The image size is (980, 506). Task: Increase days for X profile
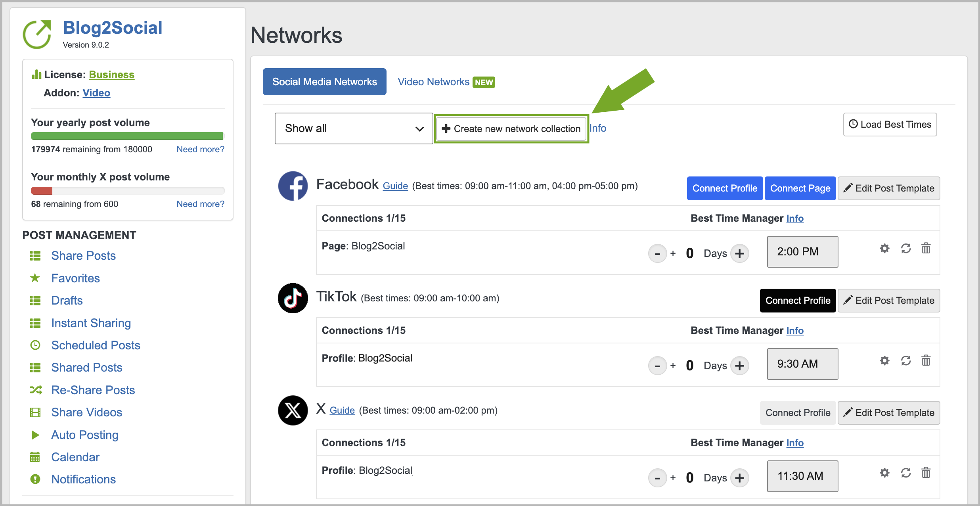pyautogui.click(x=739, y=478)
